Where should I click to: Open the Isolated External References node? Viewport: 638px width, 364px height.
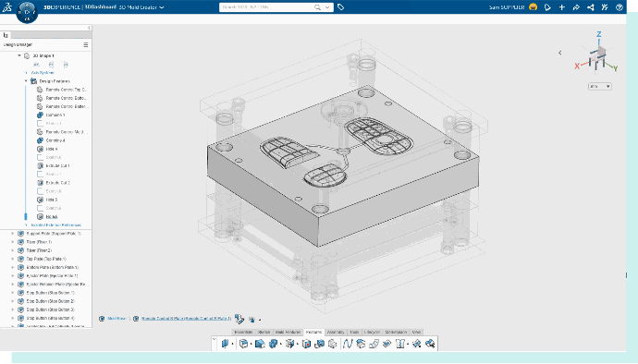(55, 224)
